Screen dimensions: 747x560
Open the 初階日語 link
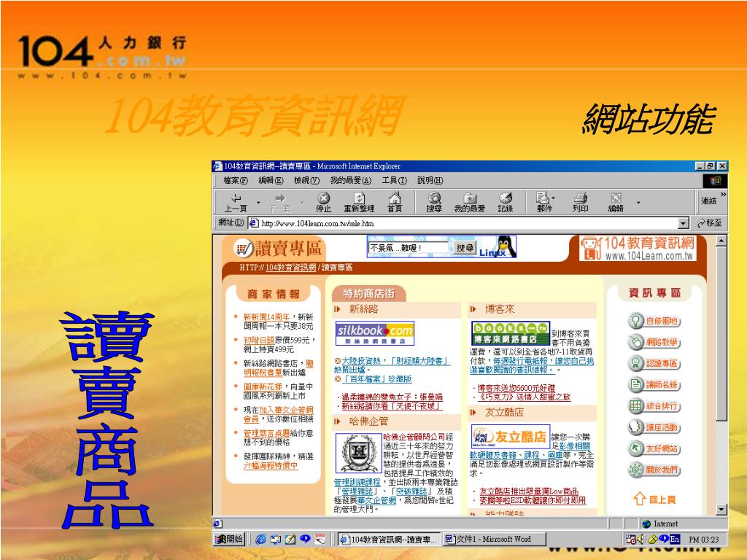259,340
